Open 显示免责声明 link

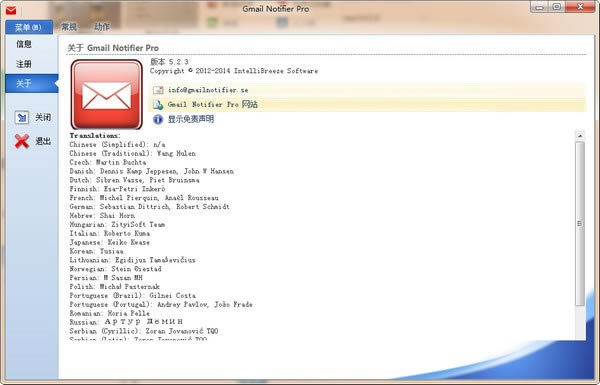(x=191, y=119)
